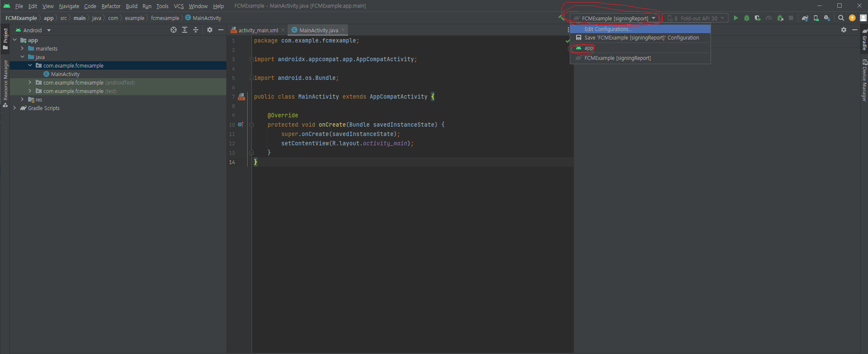868x354 pixels.
Task: Open the File menu
Action: [19, 6]
